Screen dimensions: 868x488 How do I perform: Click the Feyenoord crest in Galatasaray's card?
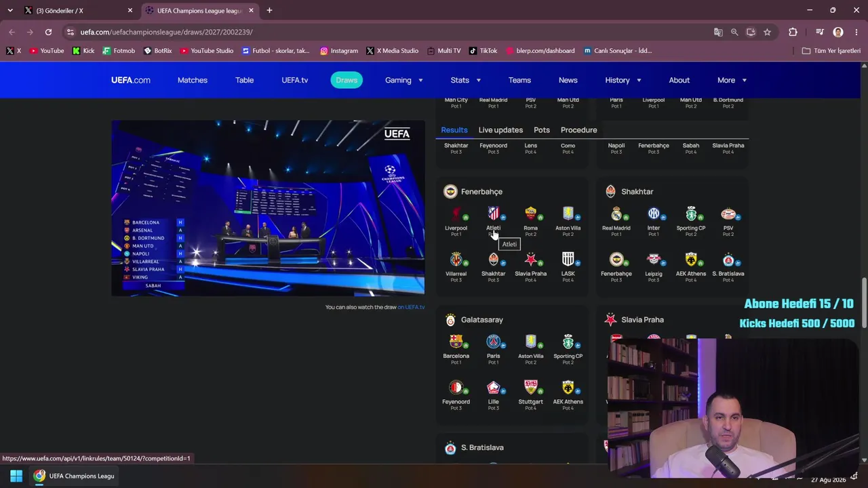tap(456, 388)
